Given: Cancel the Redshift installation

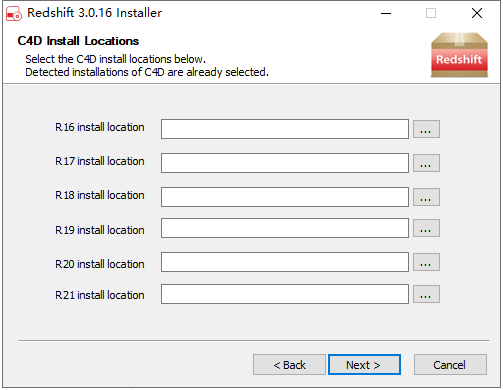Looking at the screenshot, I should click(450, 365).
